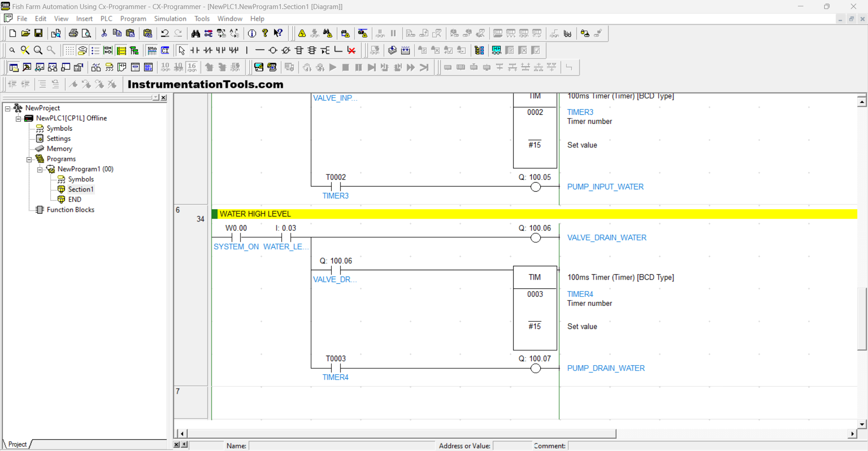Open the Program menu
Image resolution: width=868 pixels, height=451 pixels.
(x=133, y=19)
